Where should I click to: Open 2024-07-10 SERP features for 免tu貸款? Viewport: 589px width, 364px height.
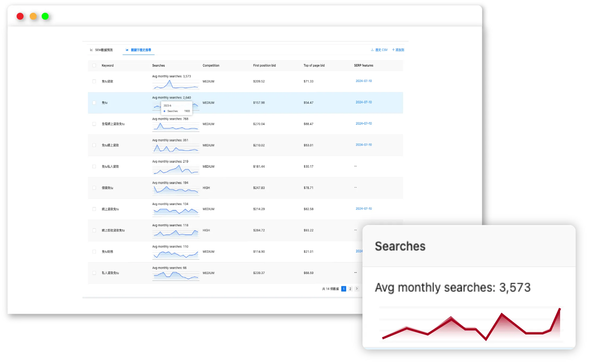(x=364, y=81)
